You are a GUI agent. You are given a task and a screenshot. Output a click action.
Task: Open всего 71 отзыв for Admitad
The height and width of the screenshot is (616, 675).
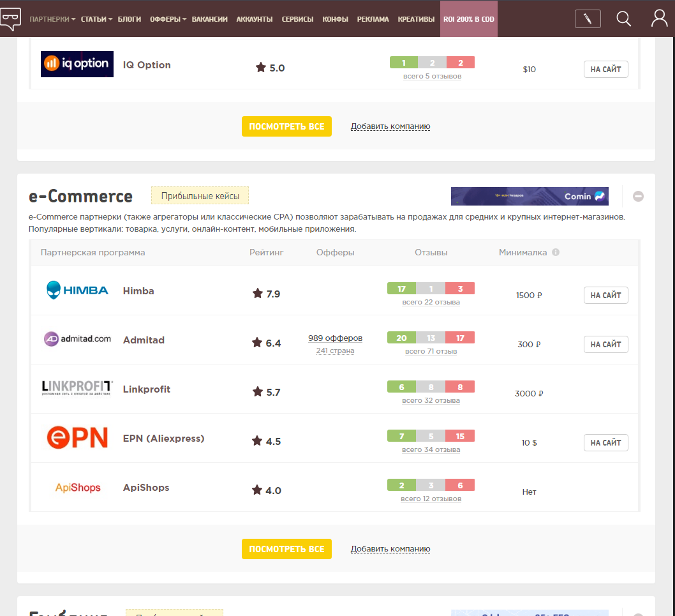point(431,352)
